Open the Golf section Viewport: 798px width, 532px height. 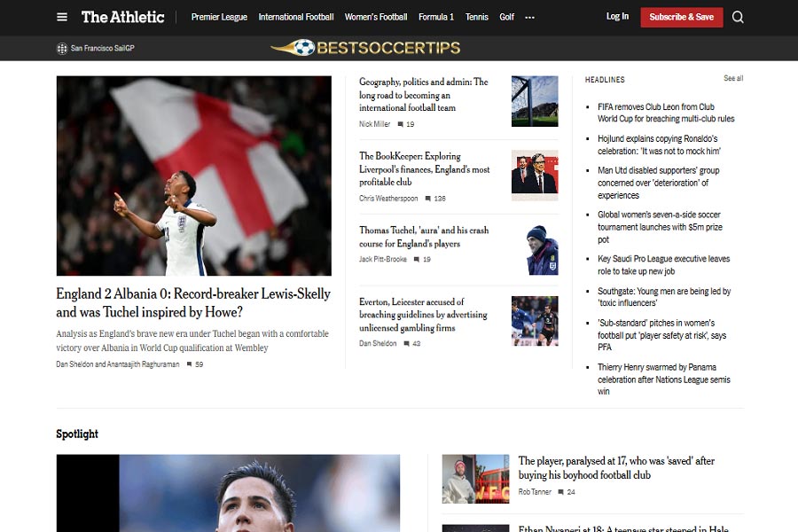pos(506,18)
